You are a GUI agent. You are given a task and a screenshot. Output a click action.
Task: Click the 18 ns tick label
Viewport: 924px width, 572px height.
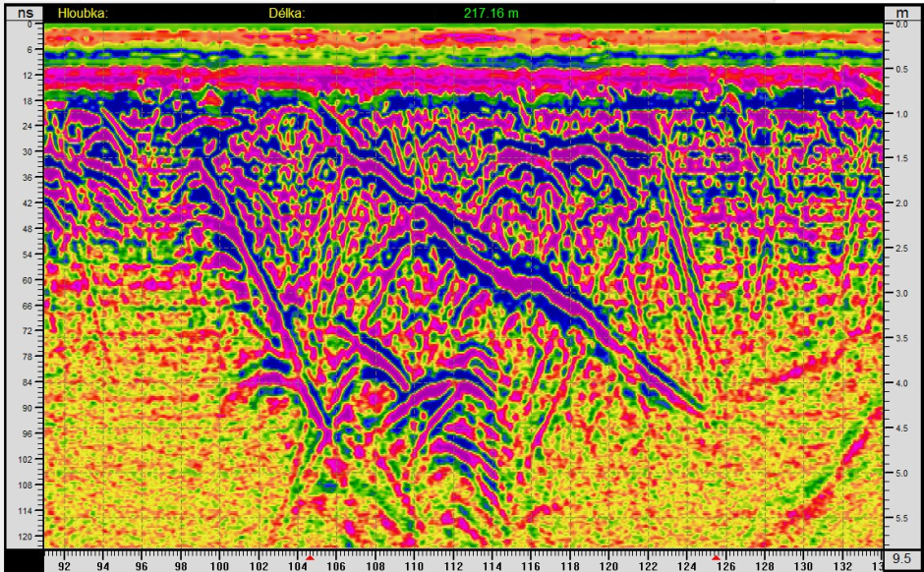(28, 101)
